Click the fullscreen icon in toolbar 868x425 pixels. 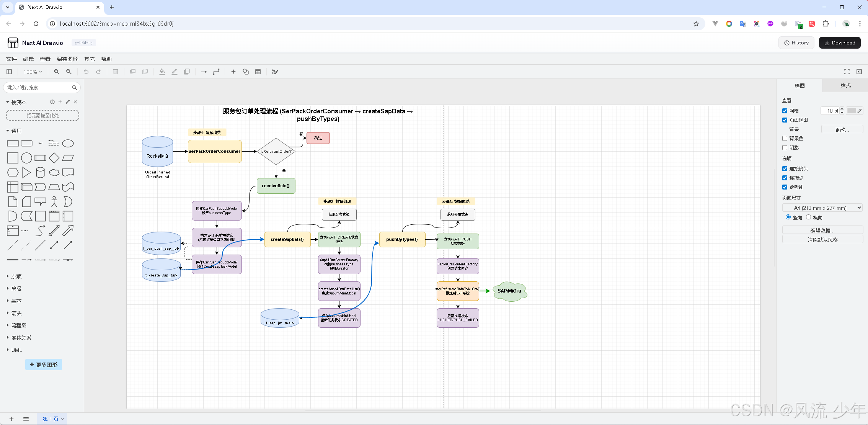847,72
